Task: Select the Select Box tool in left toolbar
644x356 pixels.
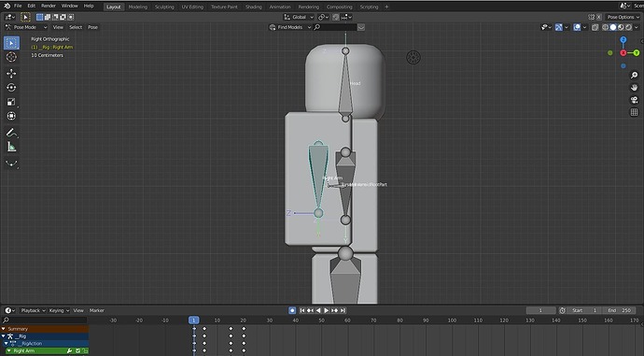Action: click(11, 43)
